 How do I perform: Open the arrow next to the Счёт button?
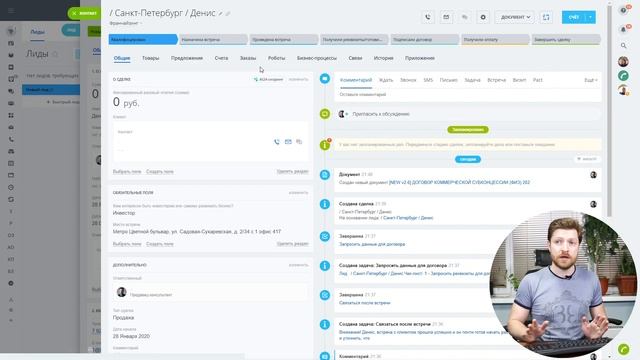coord(591,17)
